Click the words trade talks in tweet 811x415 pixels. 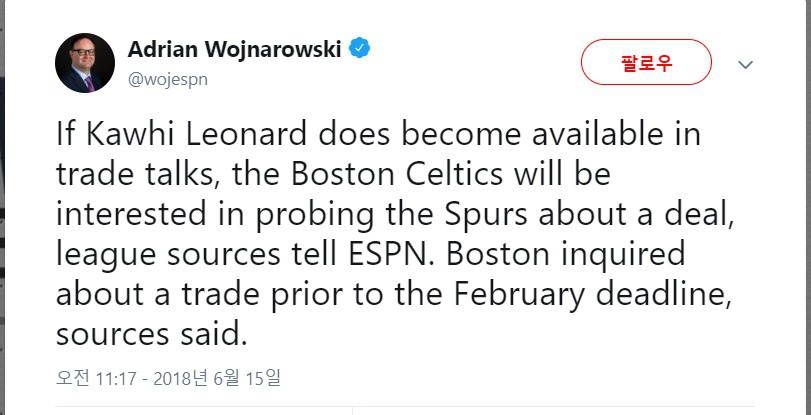pos(136,174)
